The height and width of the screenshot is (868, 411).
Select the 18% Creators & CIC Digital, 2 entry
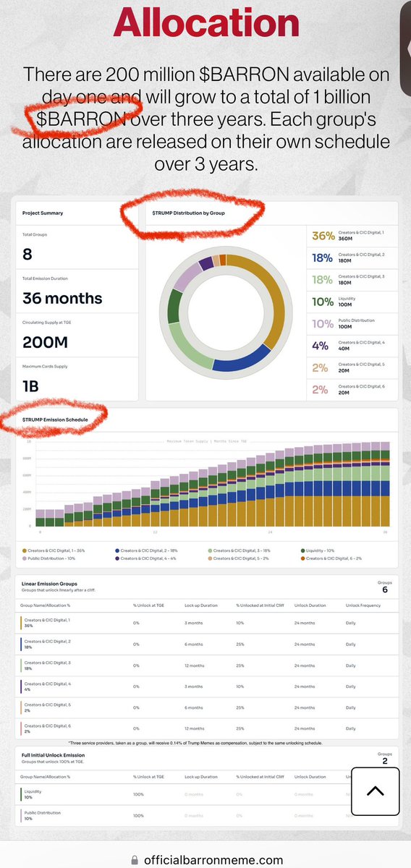351,258
